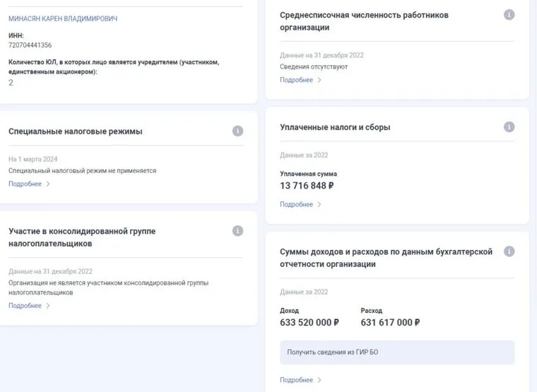Click Подробнее link in Уплаченные налоги card
Image resolution: width=537 pixels, height=392 pixels.
tap(296, 204)
